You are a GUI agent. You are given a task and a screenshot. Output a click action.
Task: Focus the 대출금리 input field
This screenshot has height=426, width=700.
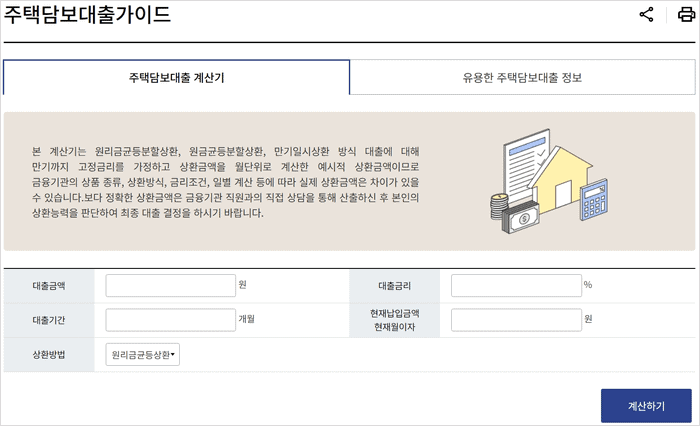pos(516,285)
